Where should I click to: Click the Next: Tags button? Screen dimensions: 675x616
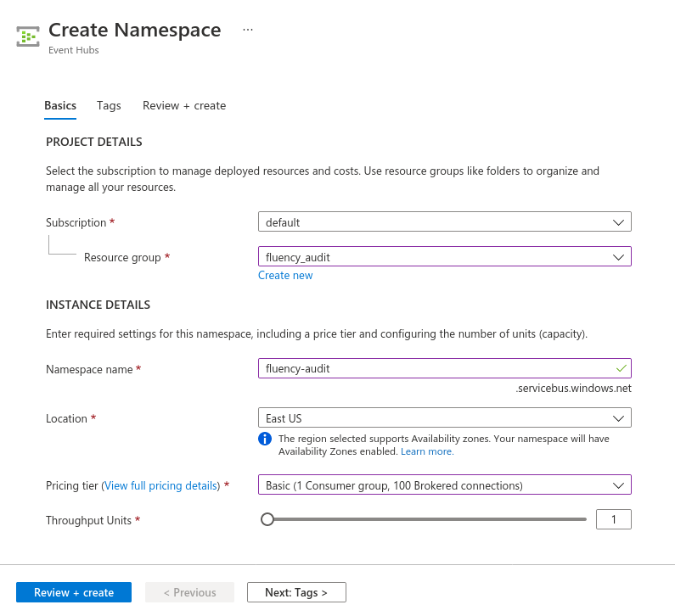click(296, 592)
